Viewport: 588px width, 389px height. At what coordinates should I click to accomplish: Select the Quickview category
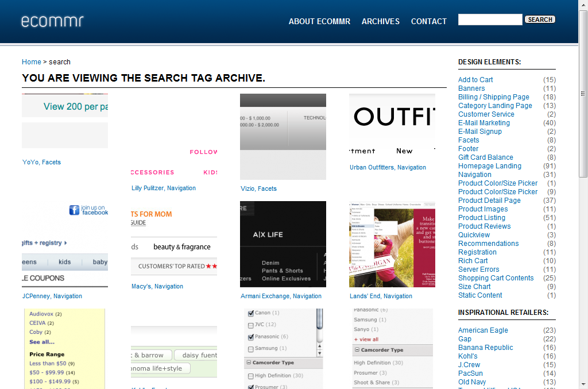[x=474, y=235]
